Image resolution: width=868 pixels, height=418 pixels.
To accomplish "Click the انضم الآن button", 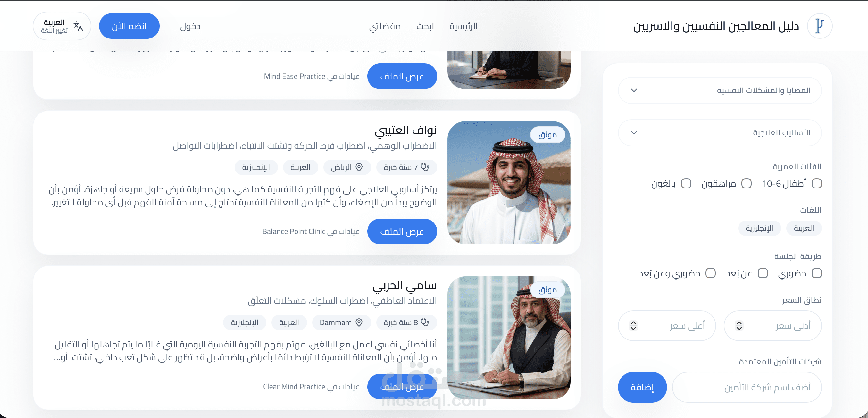I will point(129,26).
